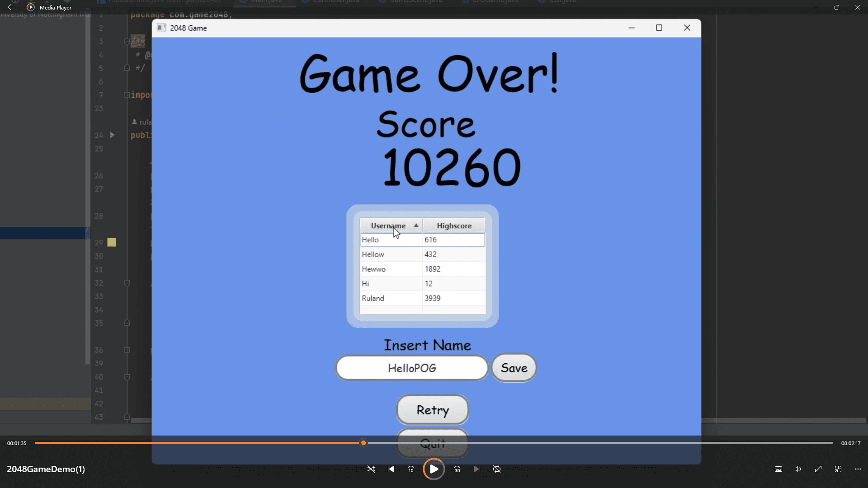Click the 2048GameDemo(1) video title
868x488 pixels.
click(46, 469)
